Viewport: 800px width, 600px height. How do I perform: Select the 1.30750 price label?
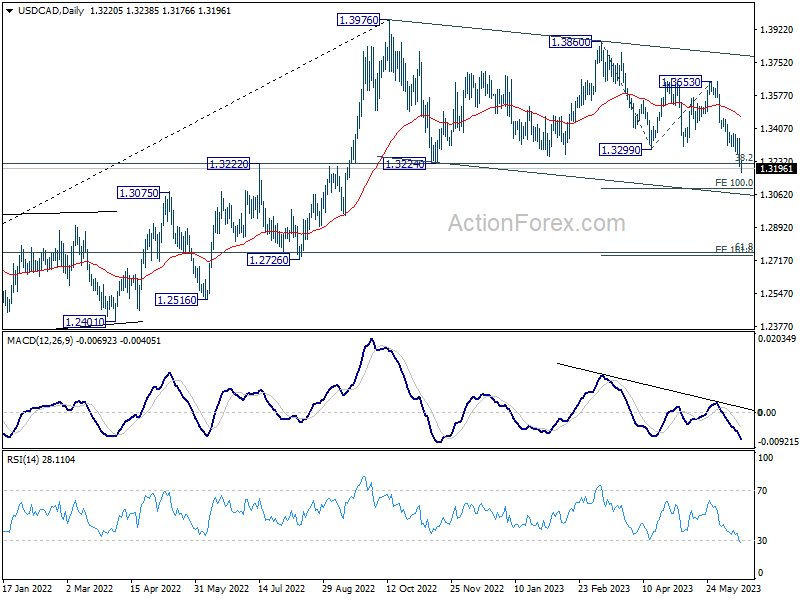click(138, 193)
